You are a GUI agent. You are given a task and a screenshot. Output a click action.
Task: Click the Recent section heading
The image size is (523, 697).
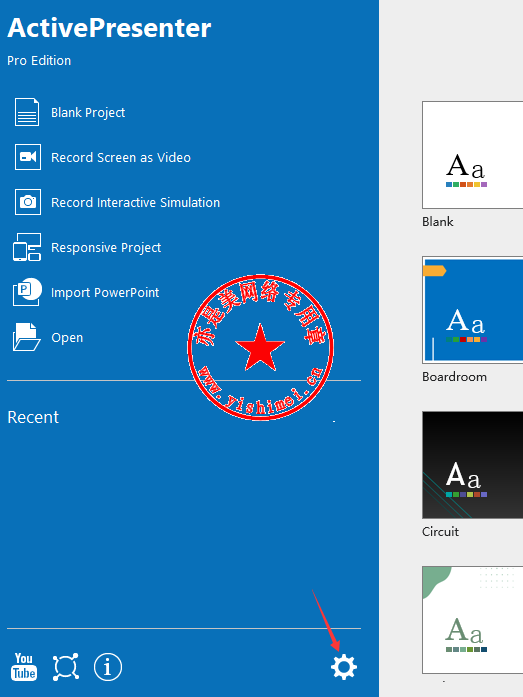[33, 417]
